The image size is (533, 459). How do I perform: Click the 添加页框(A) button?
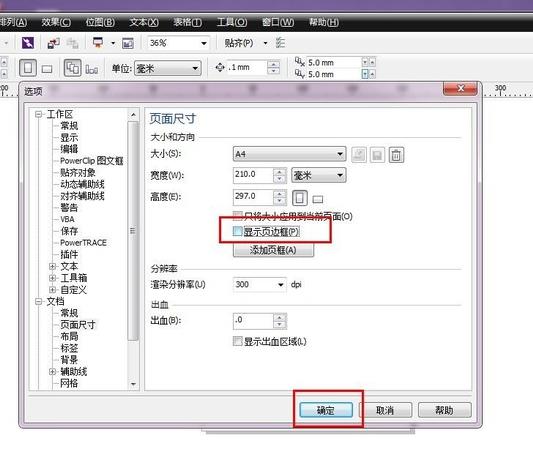[273, 250]
